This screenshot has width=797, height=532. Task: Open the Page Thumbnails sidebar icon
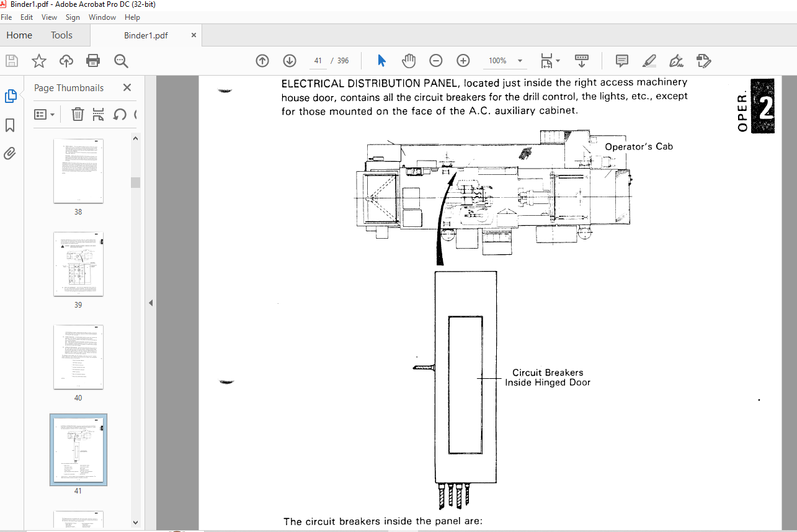11,96
